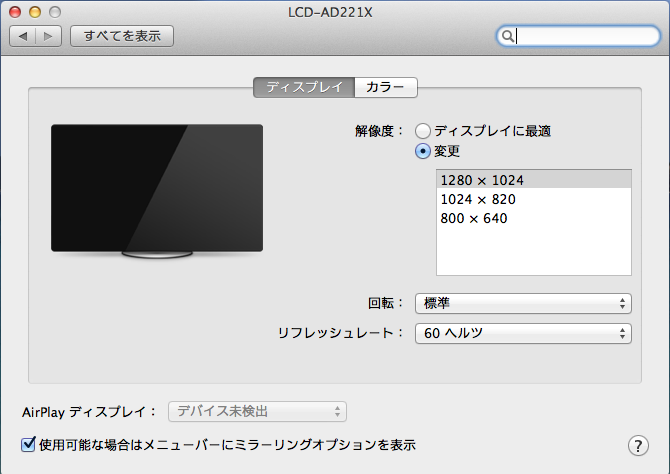Open help with the question mark button

click(638, 446)
